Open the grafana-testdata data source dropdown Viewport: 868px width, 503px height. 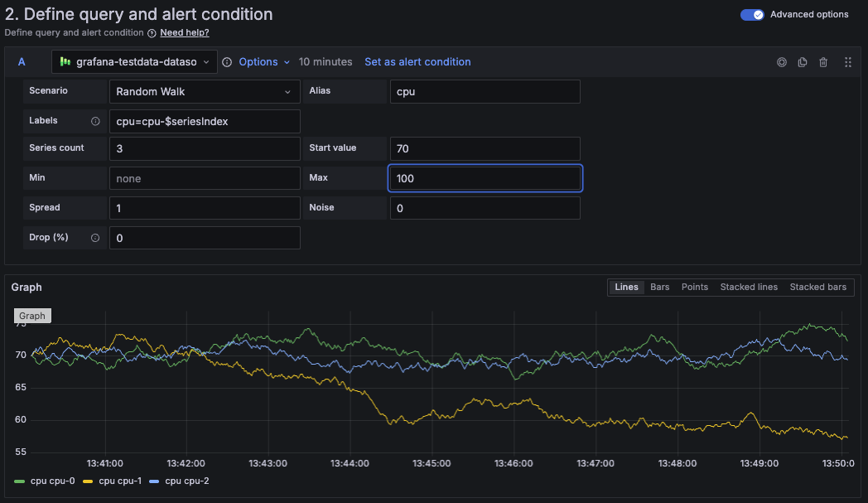tap(134, 62)
